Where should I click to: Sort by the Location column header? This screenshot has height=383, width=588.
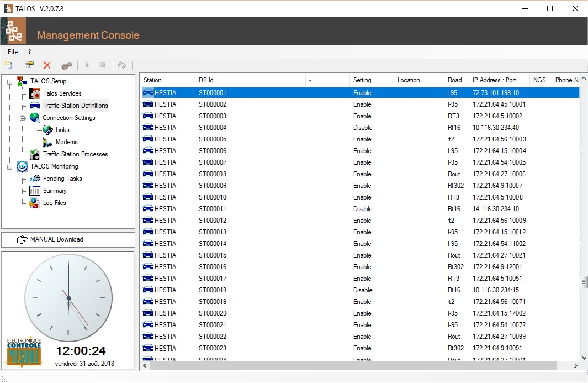click(419, 80)
